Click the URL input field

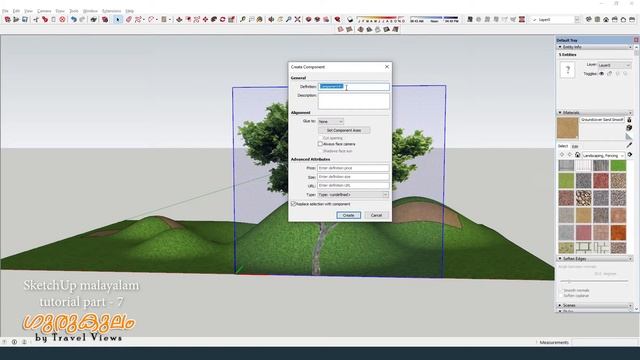tap(353, 185)
